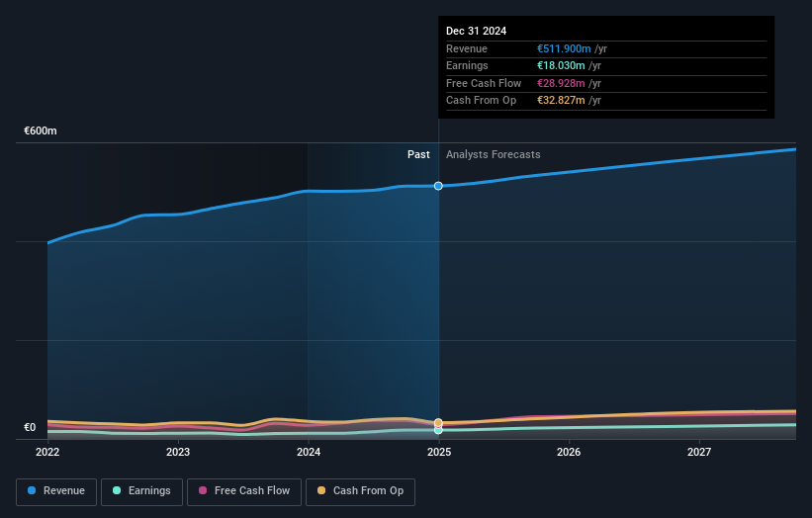Click the Dec 31 2024 tooltip date
Viewport: 812px width, 518px height.
tap(477, 31)
